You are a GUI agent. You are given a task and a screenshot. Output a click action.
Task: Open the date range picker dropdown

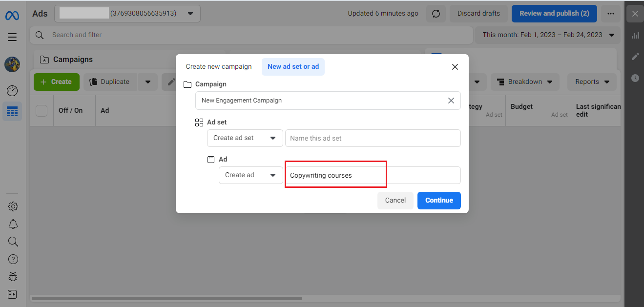pyautogui.click(x=548, y=35)
